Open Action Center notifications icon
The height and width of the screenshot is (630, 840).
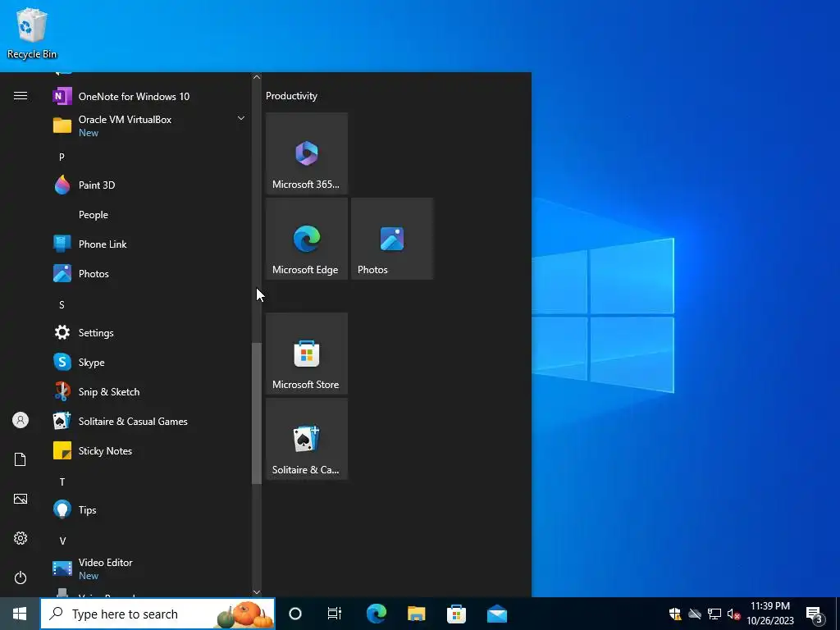815,614
